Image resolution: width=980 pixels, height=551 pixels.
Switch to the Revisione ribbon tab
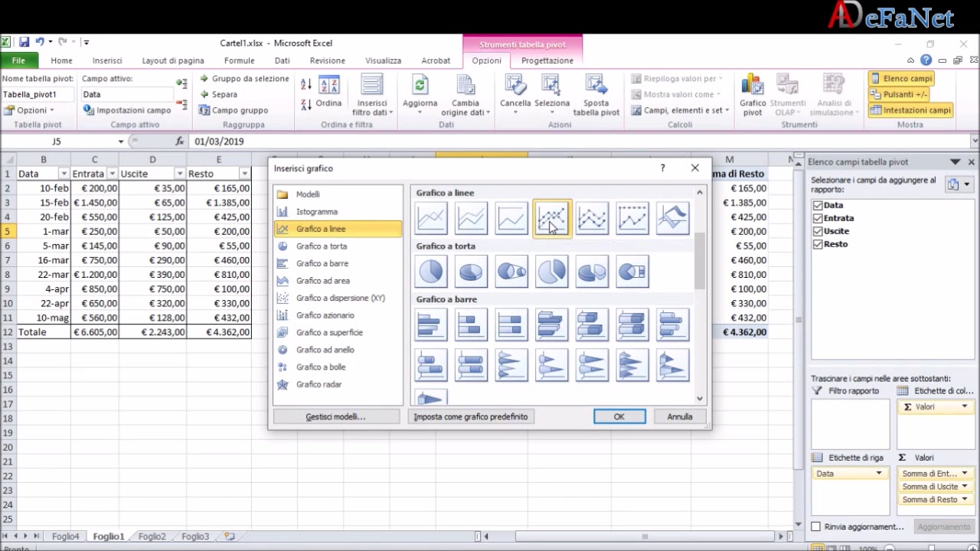point(327,60)
